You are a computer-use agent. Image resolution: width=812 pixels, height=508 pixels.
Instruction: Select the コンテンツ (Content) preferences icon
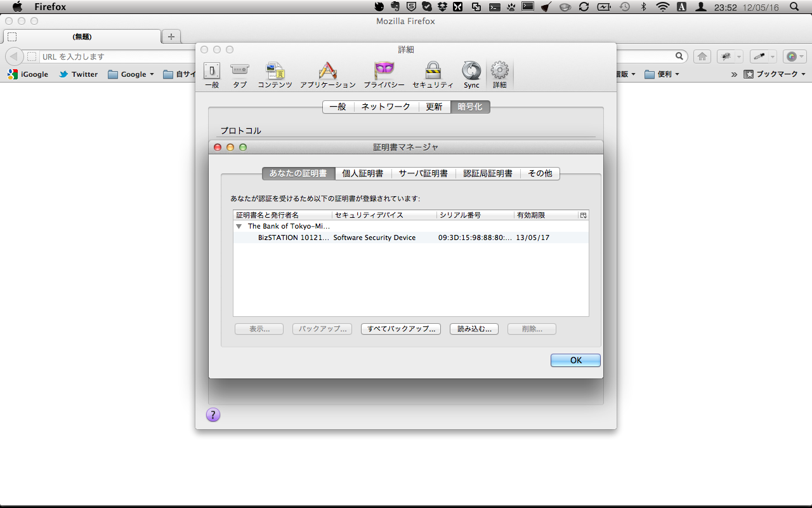pos(275,74)
